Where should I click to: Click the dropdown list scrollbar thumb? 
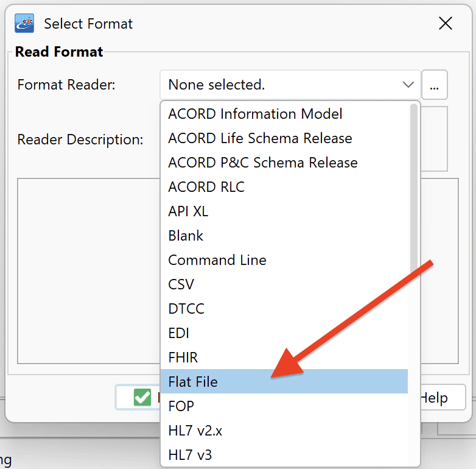413,188
